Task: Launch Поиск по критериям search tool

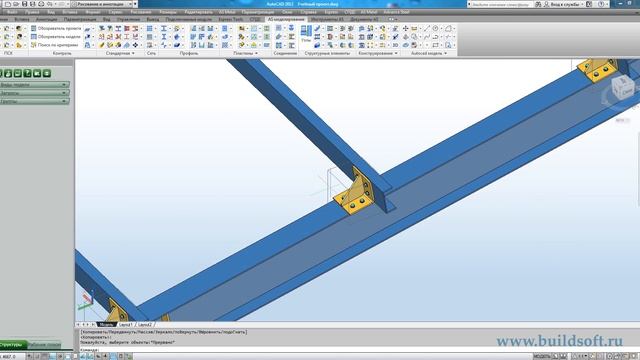Action: 54,45
